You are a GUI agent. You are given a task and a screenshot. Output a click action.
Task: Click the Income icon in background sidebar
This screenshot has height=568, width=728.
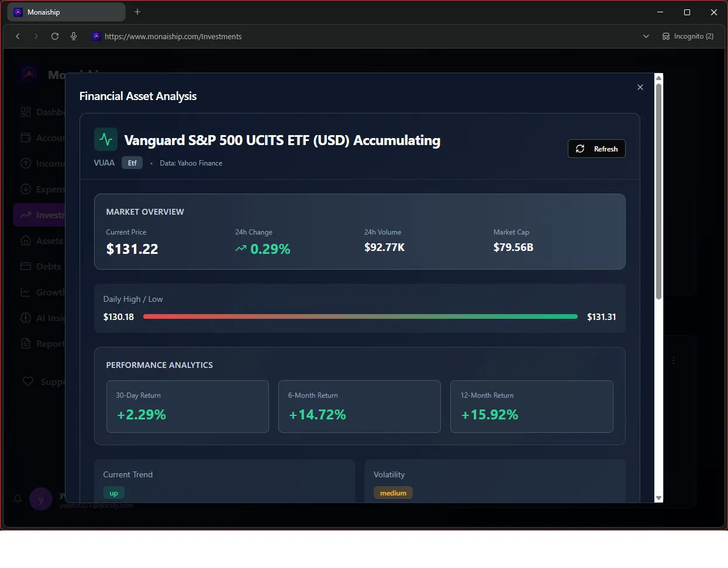(x=26, y=163)
